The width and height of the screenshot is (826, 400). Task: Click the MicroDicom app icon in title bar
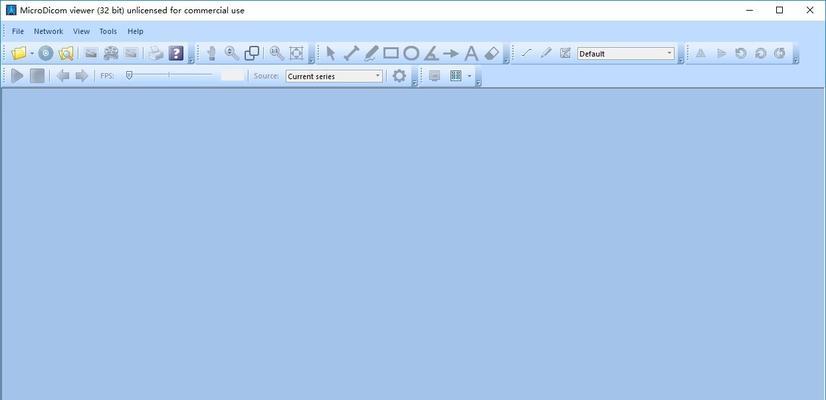[11, 10]
